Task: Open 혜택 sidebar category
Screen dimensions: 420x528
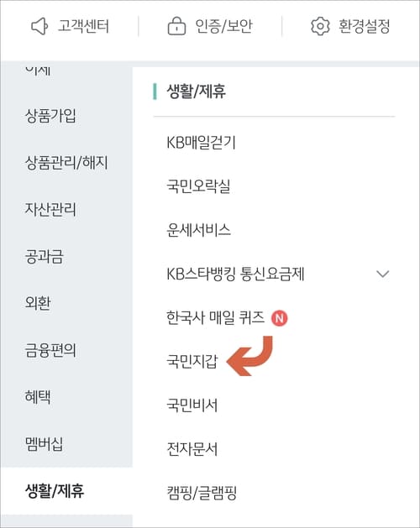Action: 38,397
